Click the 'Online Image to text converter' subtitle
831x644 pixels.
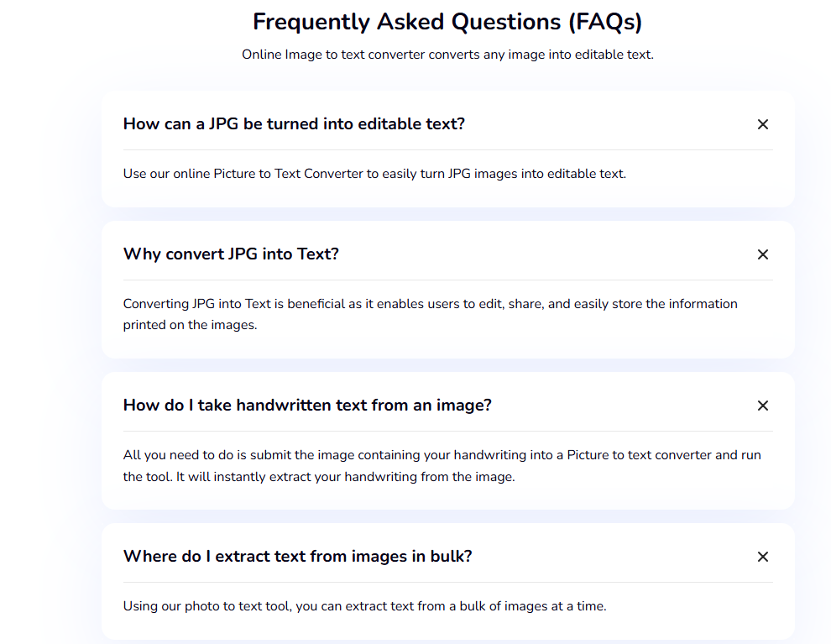447,55
